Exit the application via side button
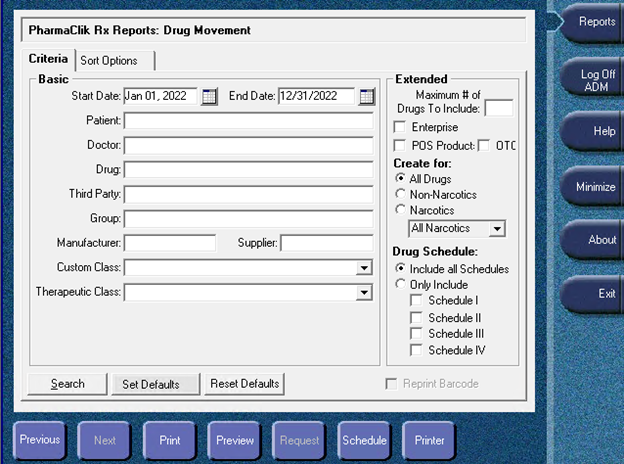The height and width of the screenshot is (464, 624). [593, 294]
